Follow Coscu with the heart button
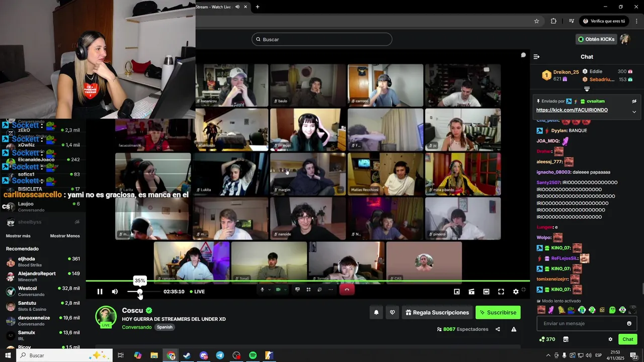 392,313
